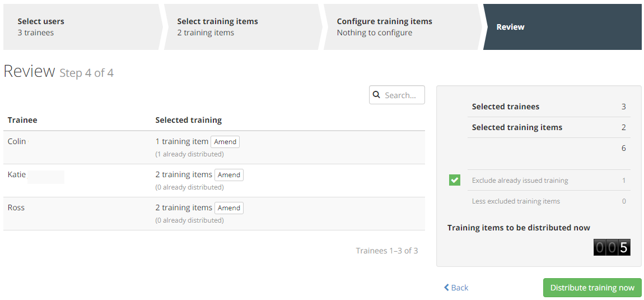644x300 pixels.
Task: Sort by the Trainee column header
Action: coord(22,120)
